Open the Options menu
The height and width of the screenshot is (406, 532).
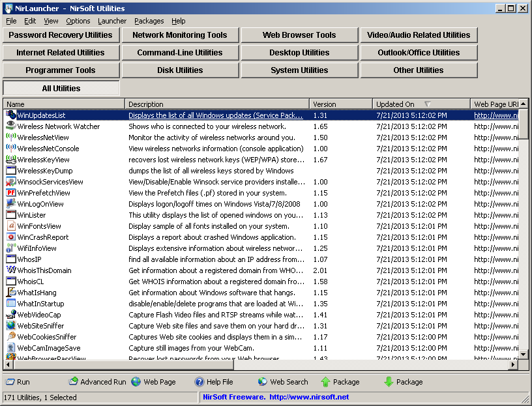tap(78, 21)
